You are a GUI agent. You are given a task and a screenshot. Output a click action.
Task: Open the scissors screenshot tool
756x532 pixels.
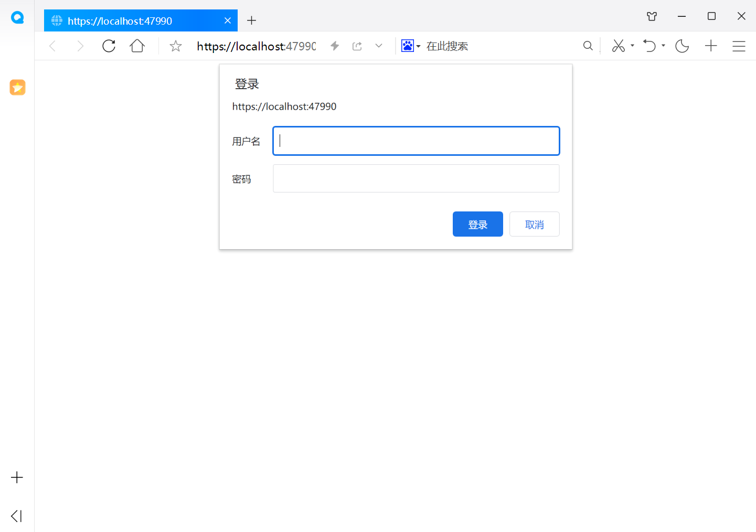tap(619, 46)
